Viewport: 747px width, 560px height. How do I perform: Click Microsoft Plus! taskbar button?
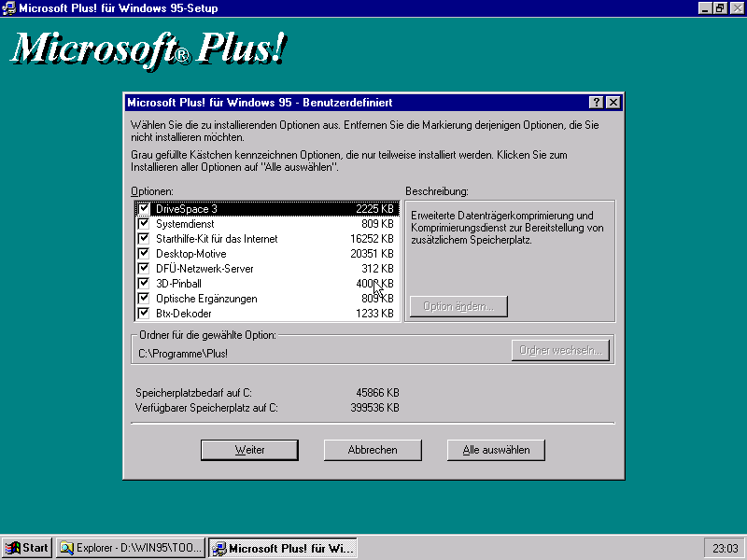tap(283, 548)
